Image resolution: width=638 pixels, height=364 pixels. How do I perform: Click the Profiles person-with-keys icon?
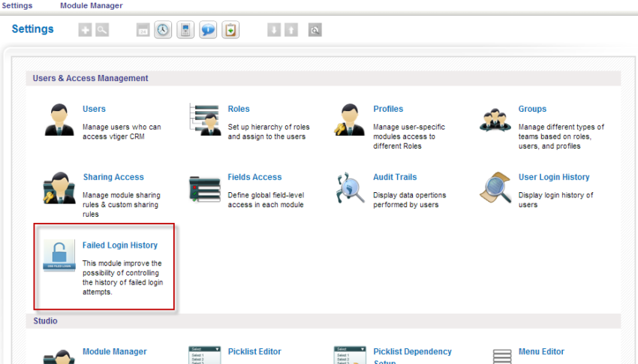[350, 119]
